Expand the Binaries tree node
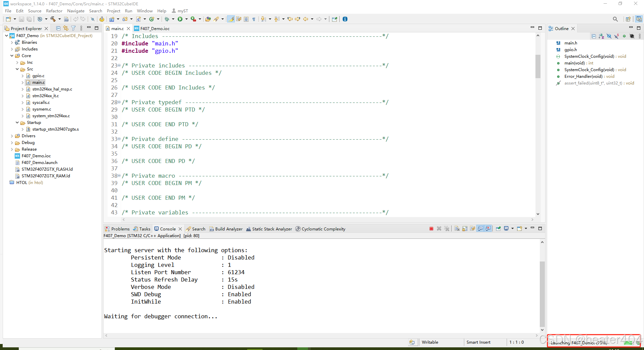This screenshot has width=644, height=350. 12,42
